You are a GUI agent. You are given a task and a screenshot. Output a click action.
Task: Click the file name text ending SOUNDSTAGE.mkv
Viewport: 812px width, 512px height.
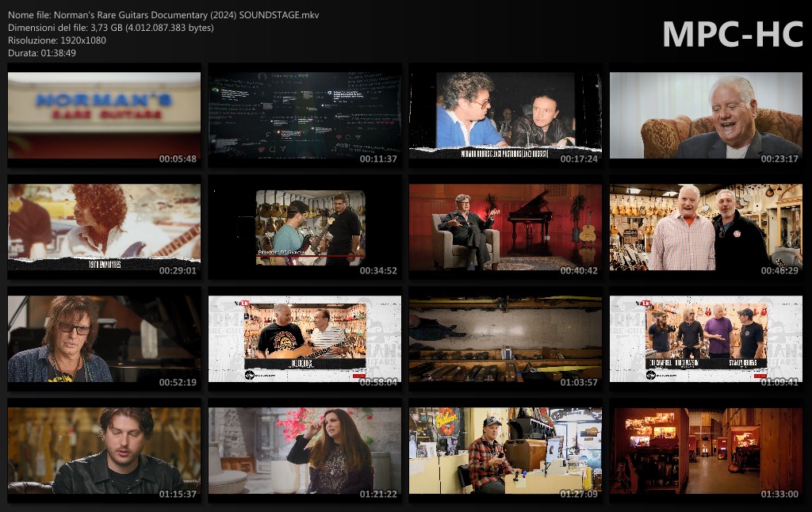[163, 15]
